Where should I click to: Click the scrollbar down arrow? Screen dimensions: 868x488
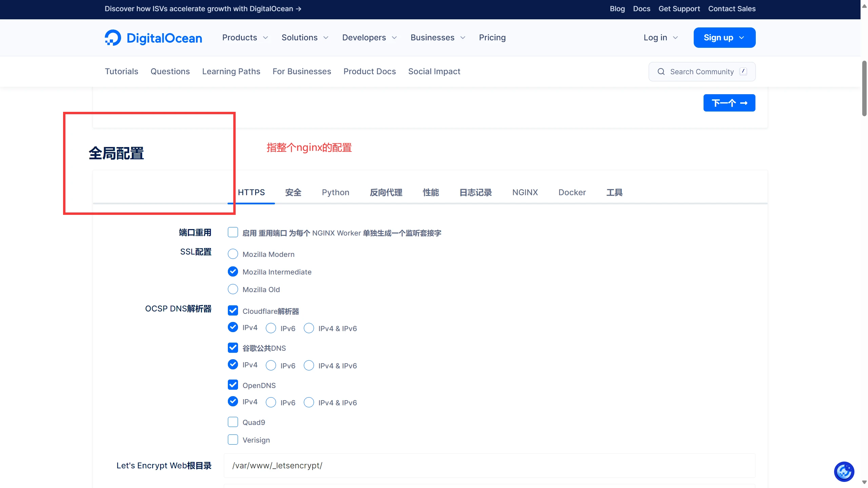[x=864, y=482]
